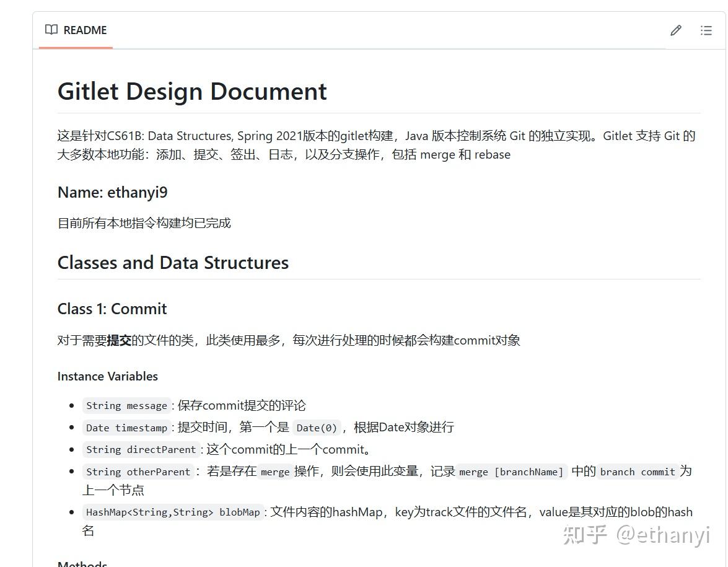Click the Name: ethanyi9 heading

pos(112,192)
